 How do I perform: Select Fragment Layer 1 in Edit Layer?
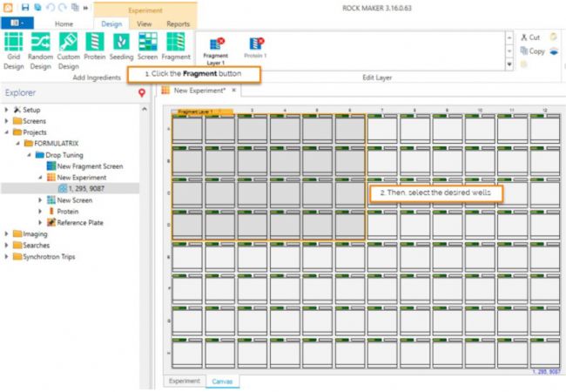[215, 47]
